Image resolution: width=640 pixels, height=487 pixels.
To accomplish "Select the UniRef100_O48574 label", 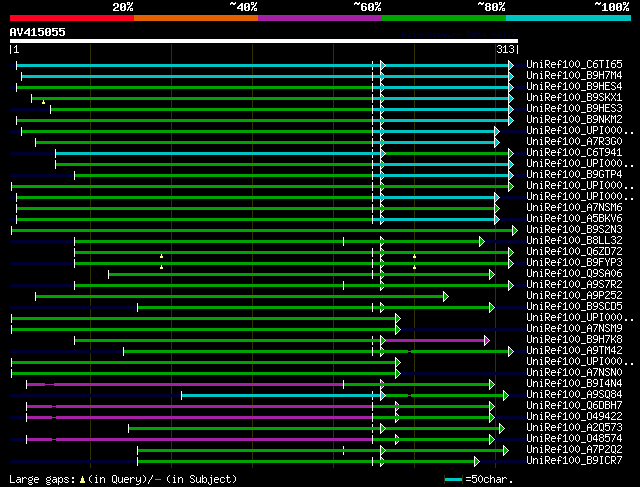I will [574, 439].
